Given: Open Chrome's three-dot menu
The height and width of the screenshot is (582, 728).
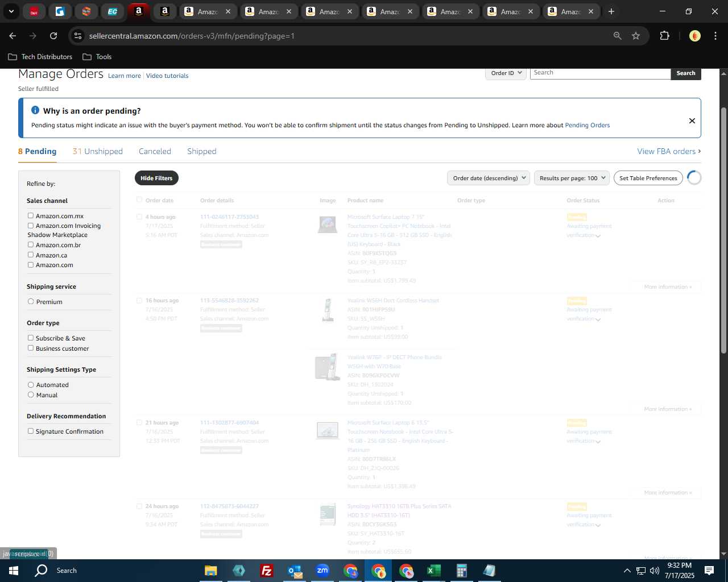Looking at the screenshot, I should click(714, 36).
